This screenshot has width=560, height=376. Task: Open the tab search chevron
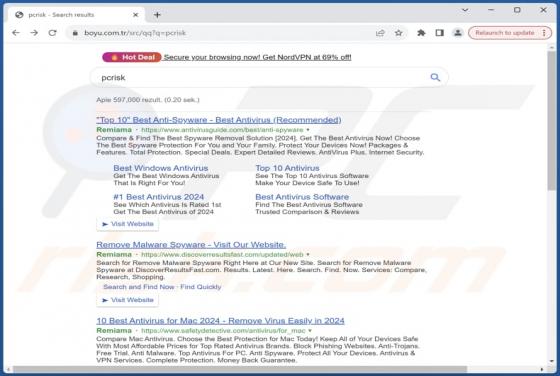click(465, 10)
